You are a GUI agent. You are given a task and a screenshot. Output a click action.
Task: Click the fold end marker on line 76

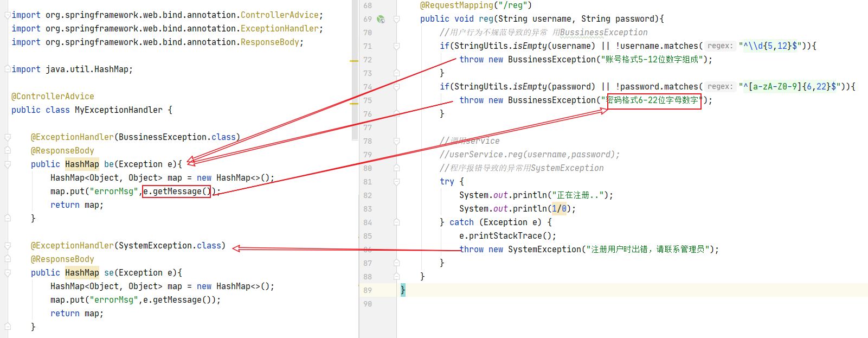coord(396,114)
